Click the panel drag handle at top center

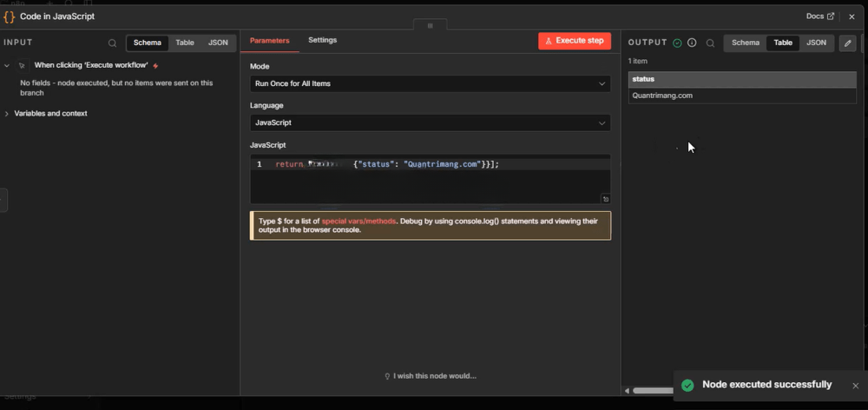(x=431, y=25)
